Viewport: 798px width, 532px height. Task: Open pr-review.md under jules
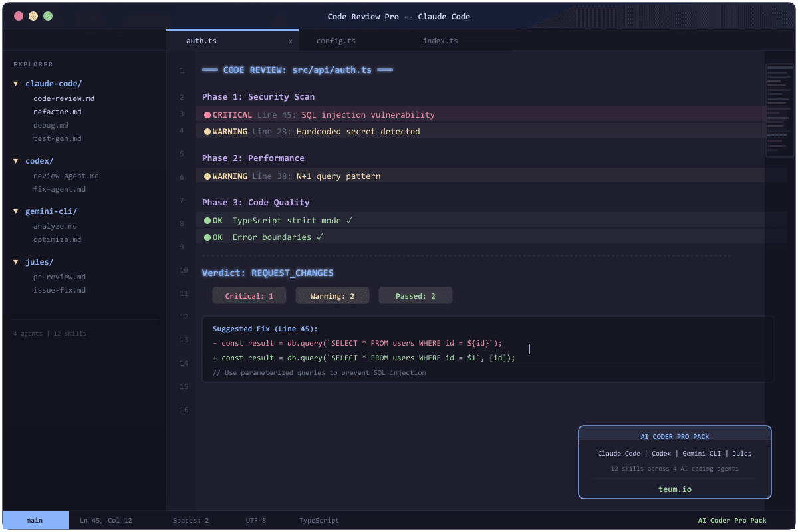tap(59, 277)
